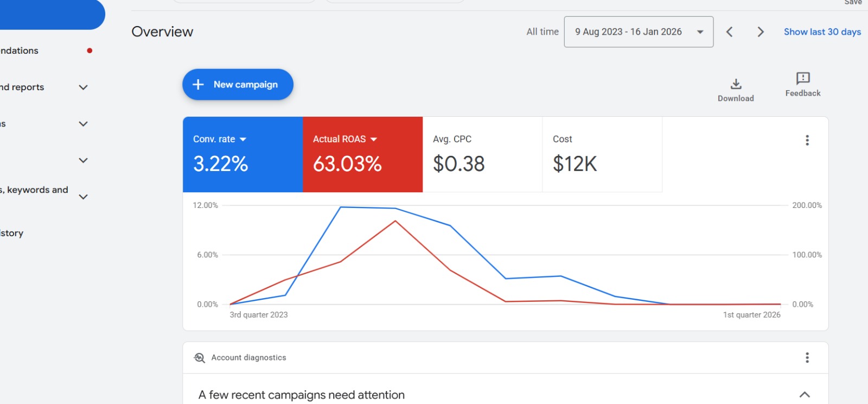This screenshot has height=404, width=868.
Task: Open scorecard three-dot options menu
Action: tap(807, 141)
